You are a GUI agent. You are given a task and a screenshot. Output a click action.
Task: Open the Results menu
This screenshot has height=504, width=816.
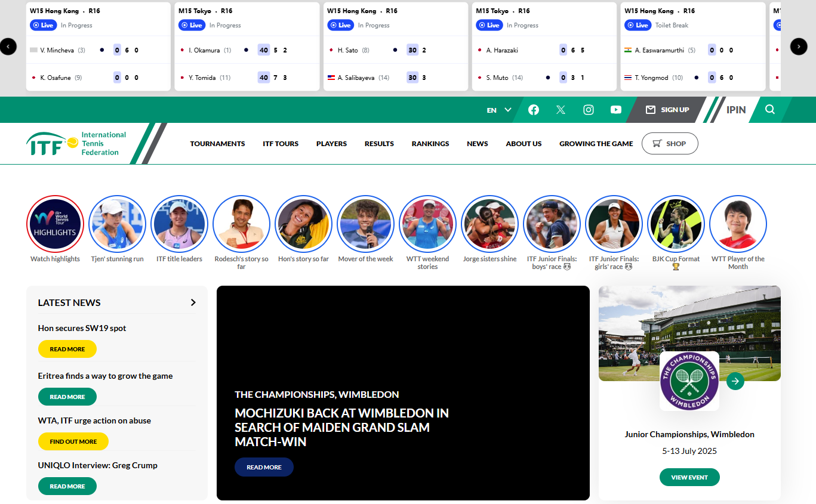click(x=379, y=144)
